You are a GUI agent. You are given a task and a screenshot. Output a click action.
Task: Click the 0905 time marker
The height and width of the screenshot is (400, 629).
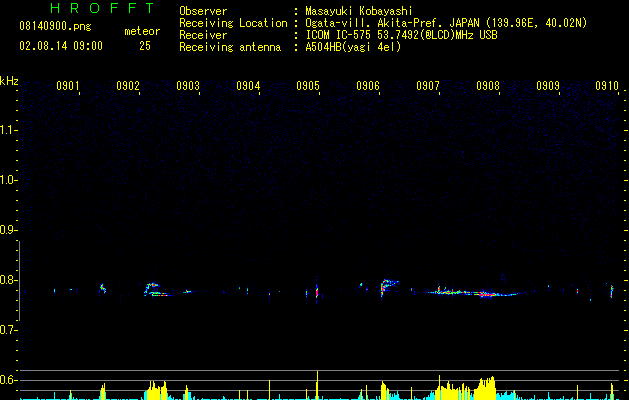click(308, 86)
